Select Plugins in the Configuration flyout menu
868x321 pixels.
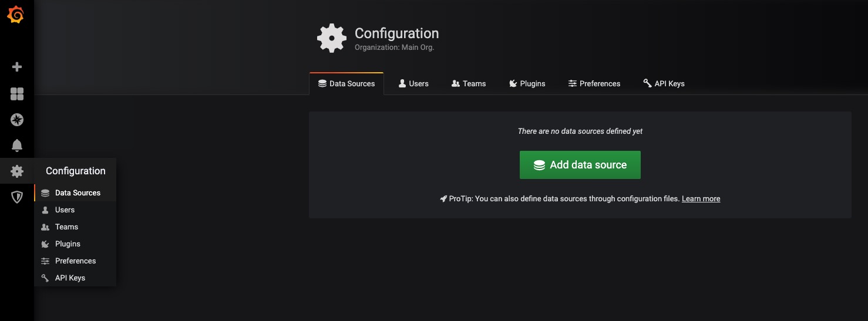68,244
